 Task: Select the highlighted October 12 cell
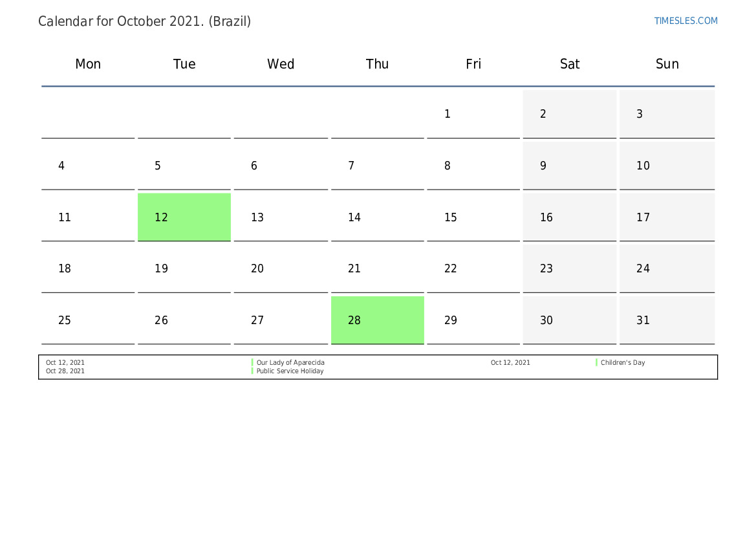184,217
